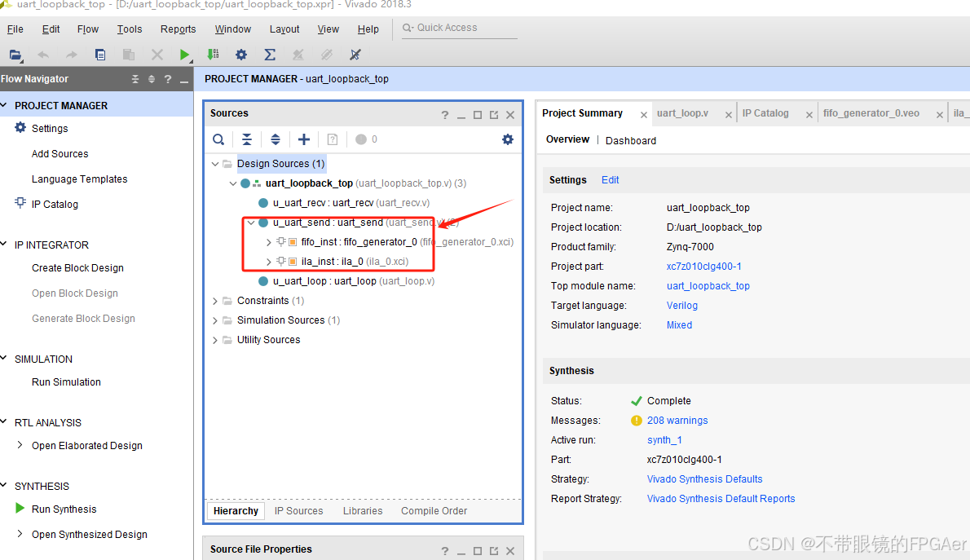Switch to Dashboard view
The height and width of the screenshot is (560, 970).
coord(630,141)
